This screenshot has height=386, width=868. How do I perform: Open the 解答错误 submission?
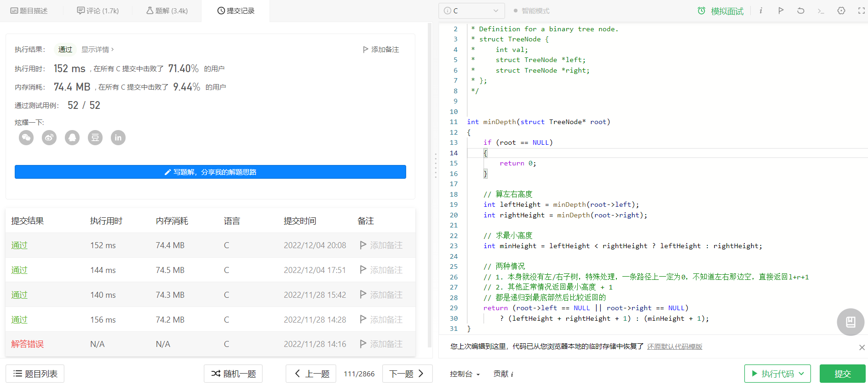tap(28, 344)
